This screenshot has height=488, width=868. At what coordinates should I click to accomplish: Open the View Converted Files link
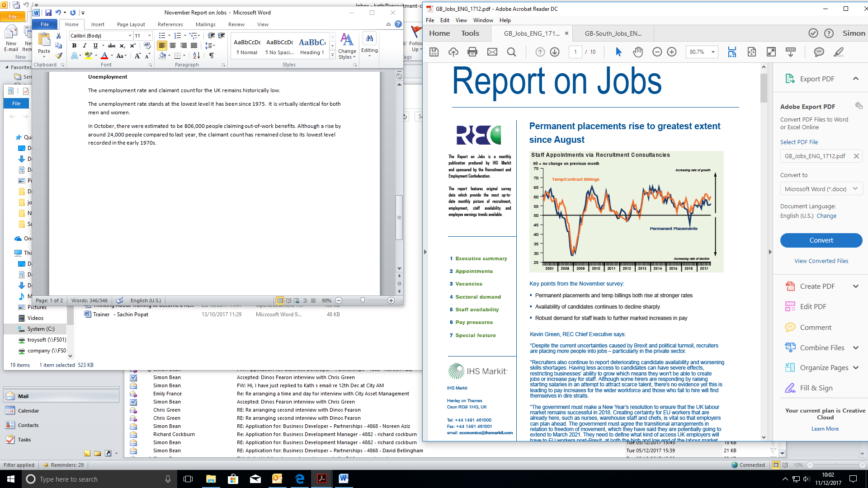pyautogui.click(x=821, y=261)
